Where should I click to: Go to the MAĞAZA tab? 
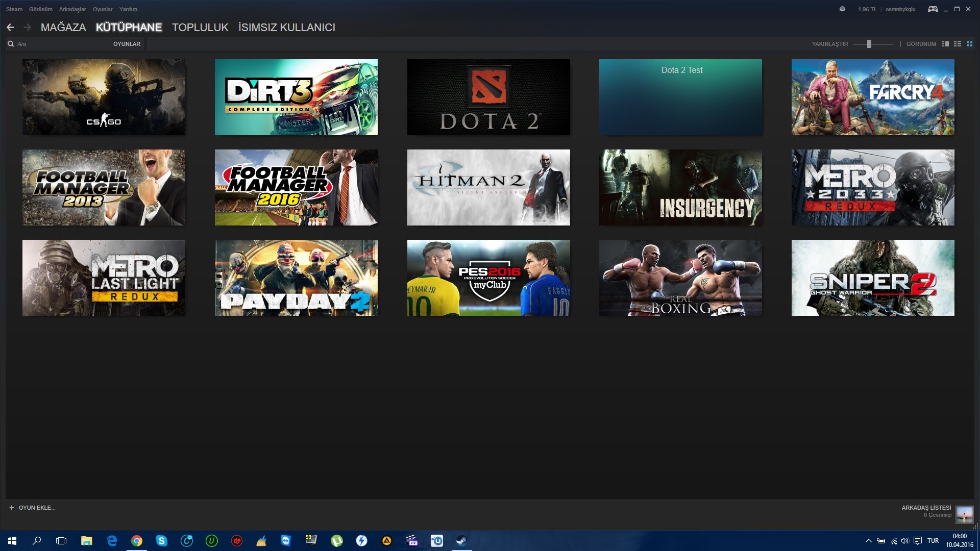[63, 28]
